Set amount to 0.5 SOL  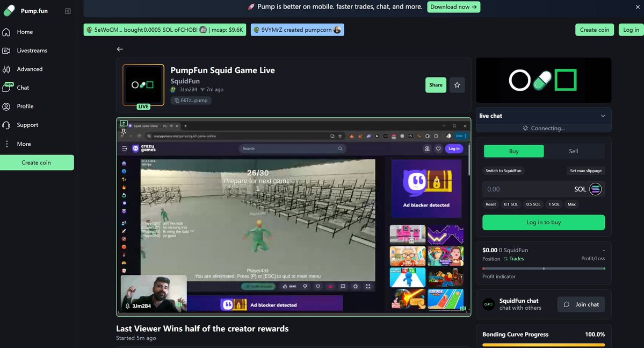click(533, 204)
